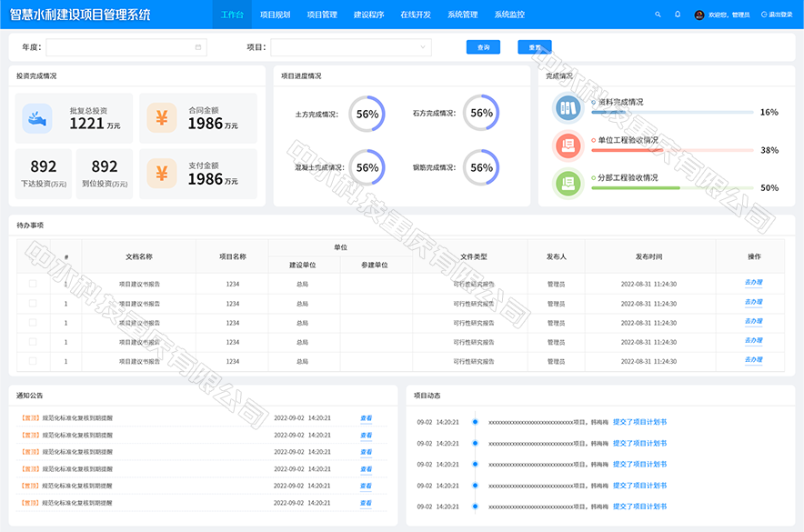Click the 发布人 column header

pyautogui.click(x=557, y=256)
